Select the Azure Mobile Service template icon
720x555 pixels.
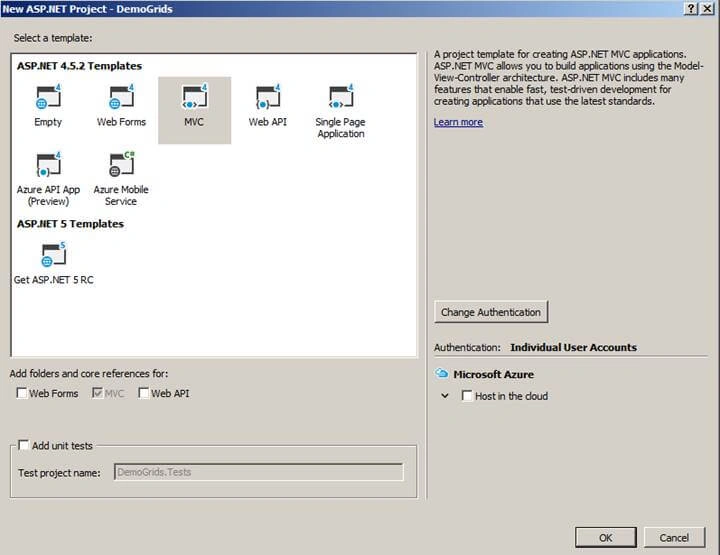121,165
